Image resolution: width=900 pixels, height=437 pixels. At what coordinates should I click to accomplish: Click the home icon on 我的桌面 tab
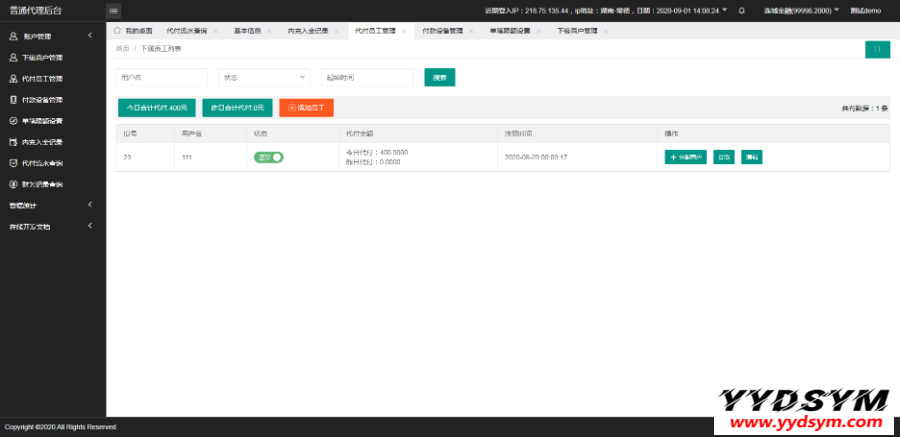tap(118, 31)
